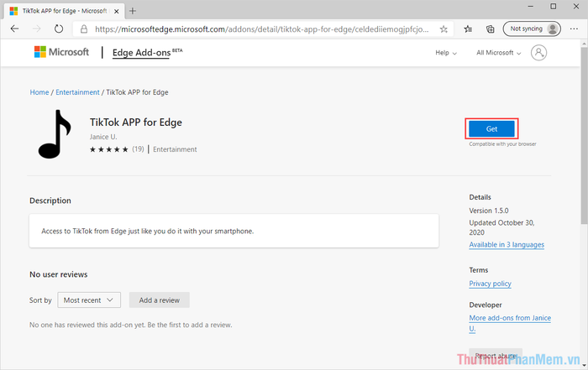Close the TikTok APP for Edge tab
The image size is (588, 370).
click(116, 11)
